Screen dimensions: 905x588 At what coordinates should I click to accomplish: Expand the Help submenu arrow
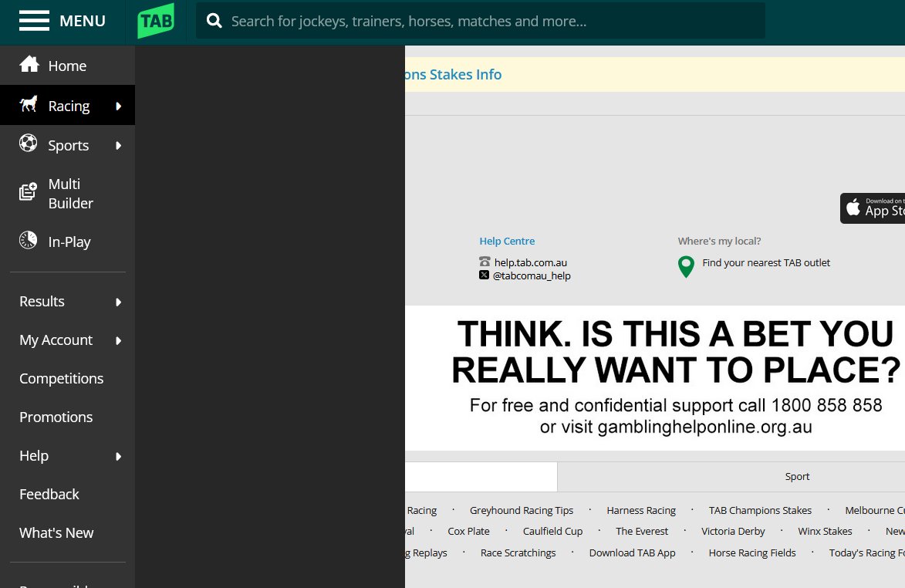[x=118, y=457]
